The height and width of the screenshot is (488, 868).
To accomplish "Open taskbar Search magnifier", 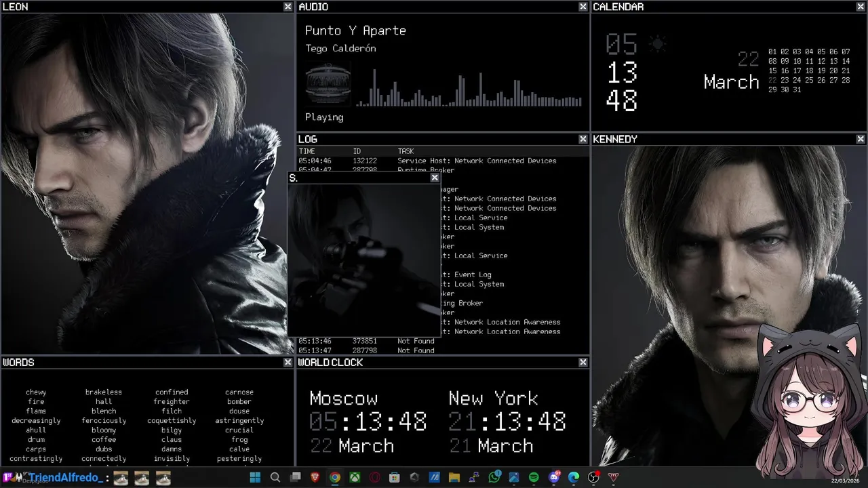I will pos(275,477).
